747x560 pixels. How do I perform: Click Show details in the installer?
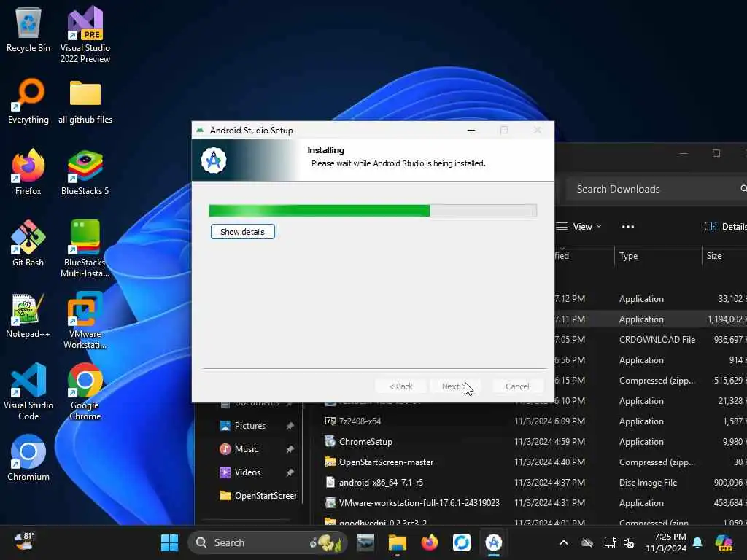[242, 232]
